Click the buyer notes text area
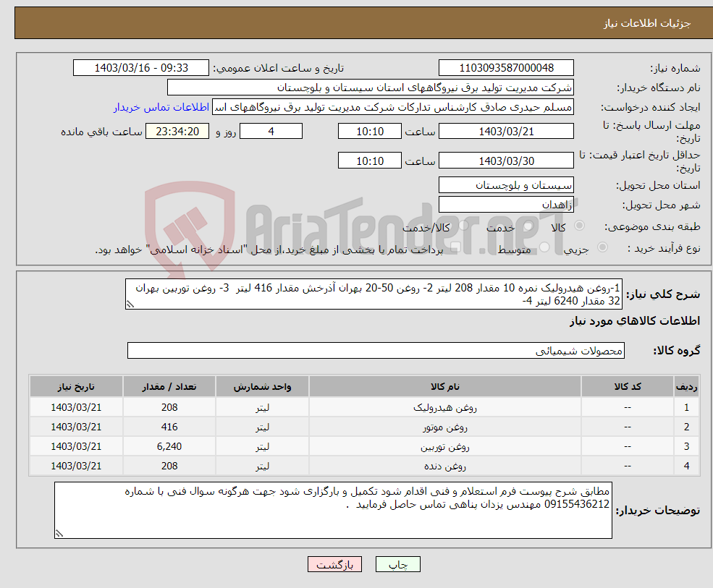The width and height of the screenshot is (713, 588). (x=333, y=511)
